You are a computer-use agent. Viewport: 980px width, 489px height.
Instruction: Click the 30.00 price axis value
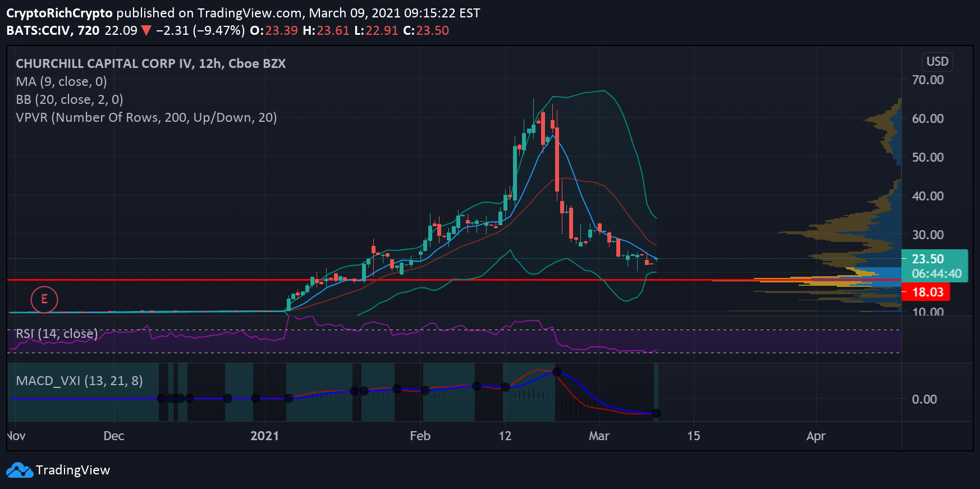[x=928, y=235]
